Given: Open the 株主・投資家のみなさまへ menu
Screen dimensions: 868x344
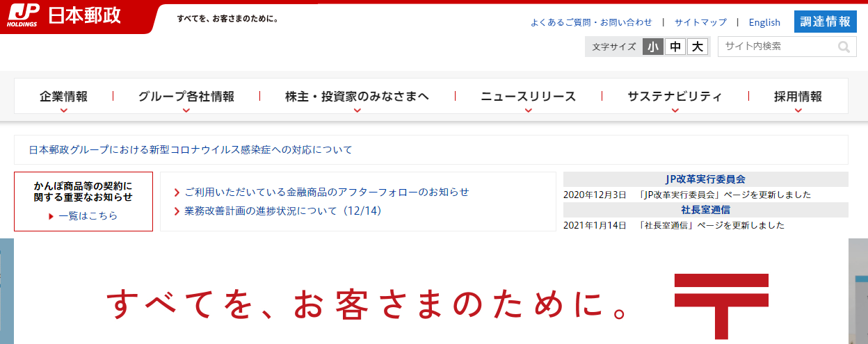Looking at the screenshot, I should click(357, 97).
